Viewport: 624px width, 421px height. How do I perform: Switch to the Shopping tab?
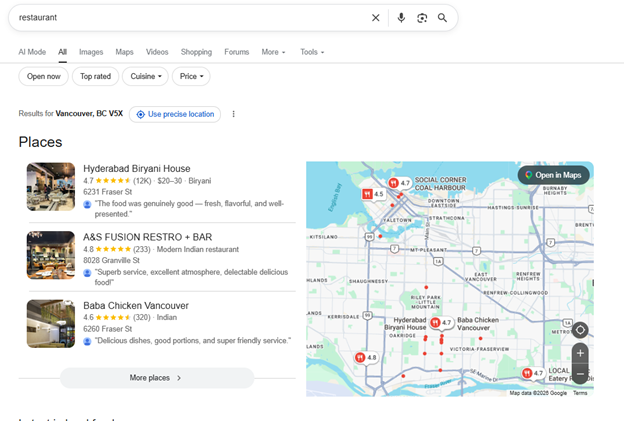196,52
